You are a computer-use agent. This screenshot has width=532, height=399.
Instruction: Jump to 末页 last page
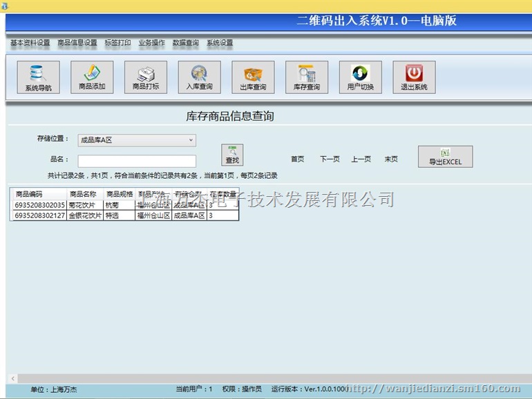(391, 159)
